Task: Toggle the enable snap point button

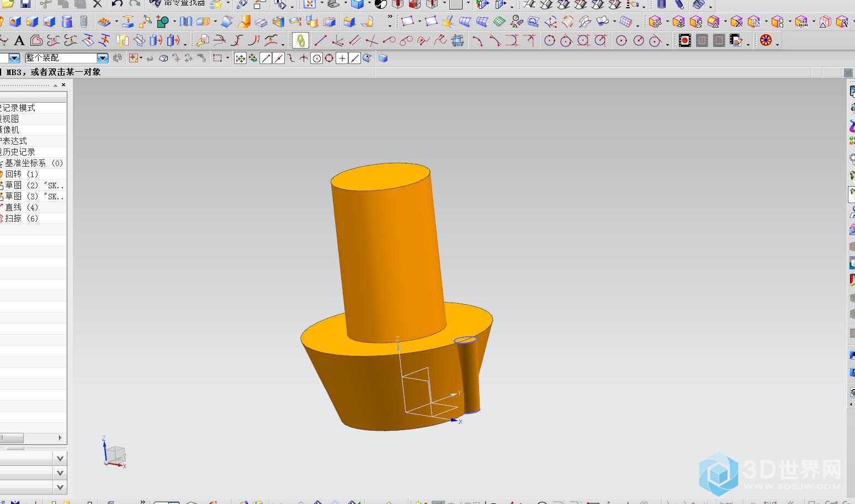Action: point(240,58)
